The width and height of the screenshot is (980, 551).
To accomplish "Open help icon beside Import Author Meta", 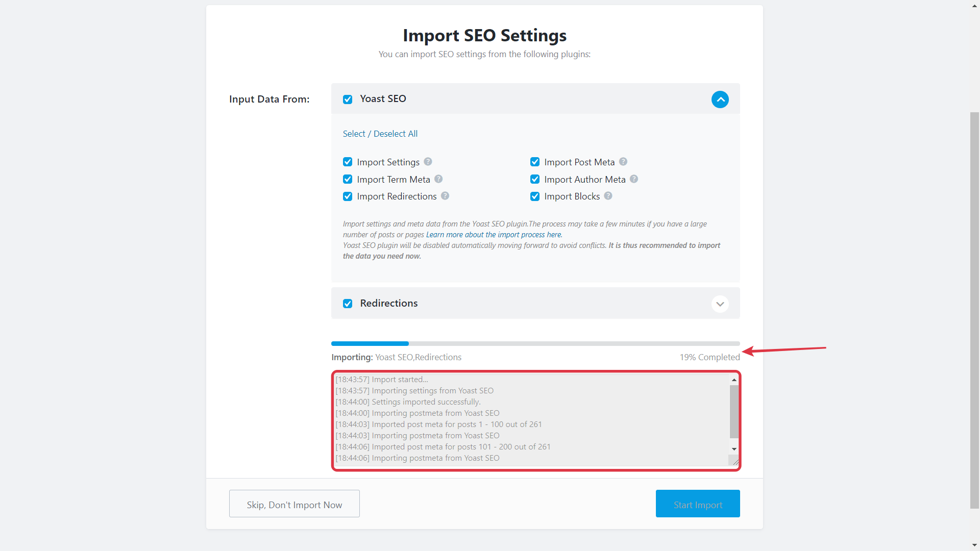I will [x=634, y=179].
